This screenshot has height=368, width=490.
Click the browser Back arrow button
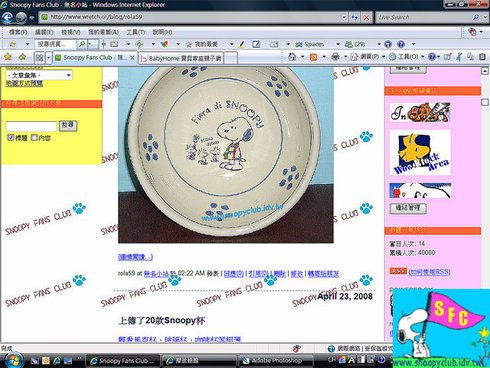tap(7, 17)
